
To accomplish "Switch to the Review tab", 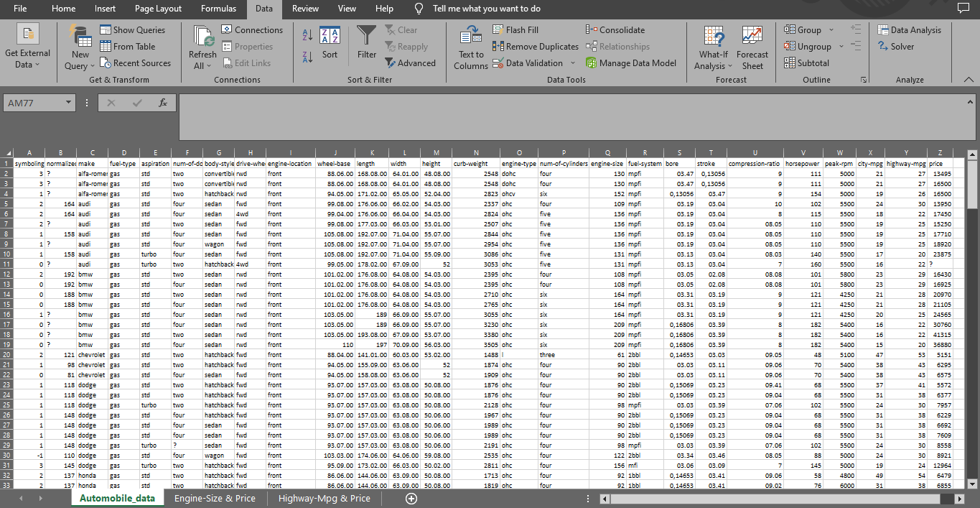I will coord(305,9).
